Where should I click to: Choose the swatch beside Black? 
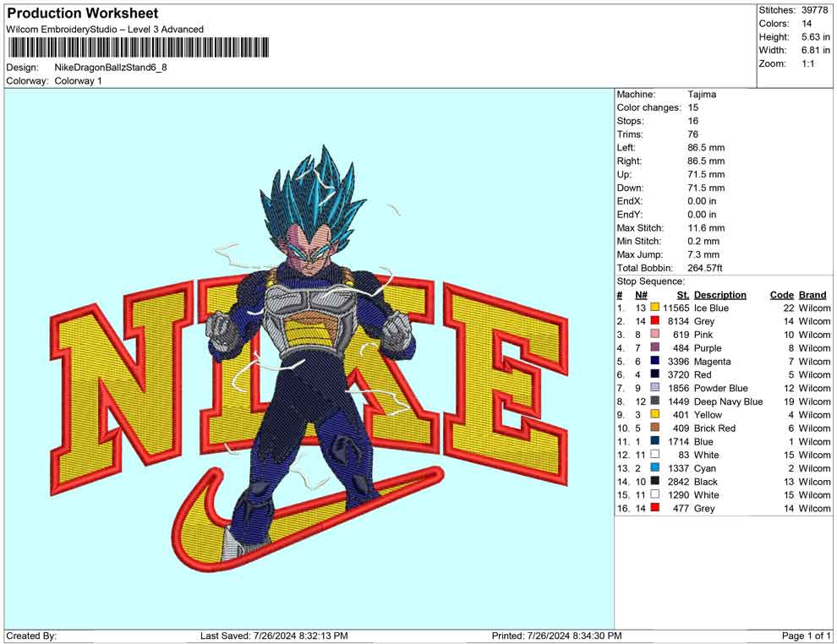[x=654, y=482]
